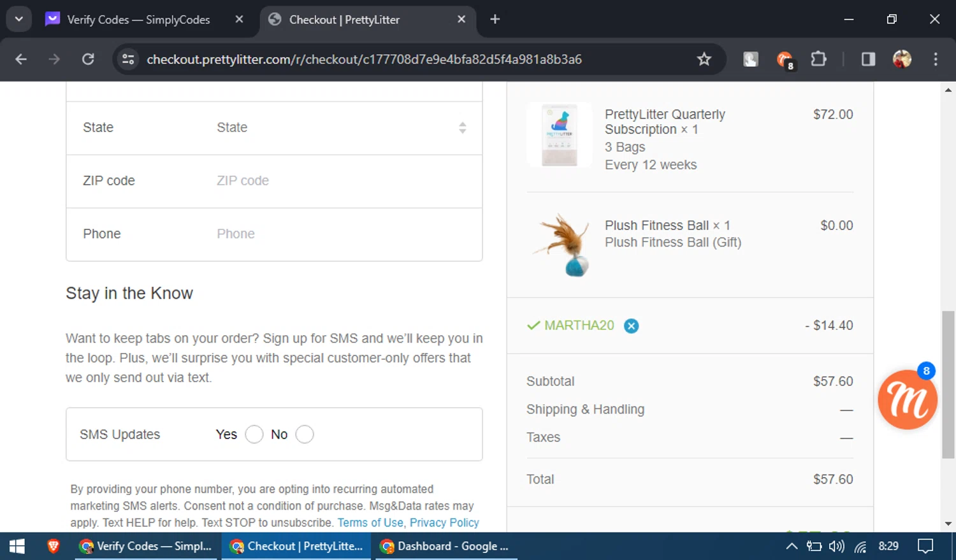The width and height of the screenshot is (956, 560).
Task: Click the page vertical scrollbar thumb
Action: (x=948, y=384)
